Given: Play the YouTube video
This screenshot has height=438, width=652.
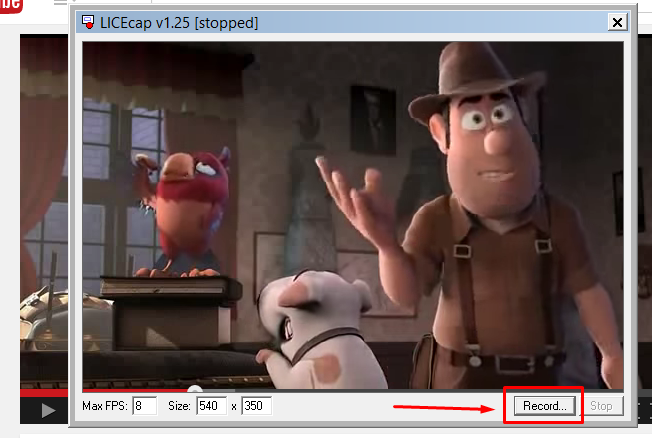Looking at the screenshot, I should point(48,411).
